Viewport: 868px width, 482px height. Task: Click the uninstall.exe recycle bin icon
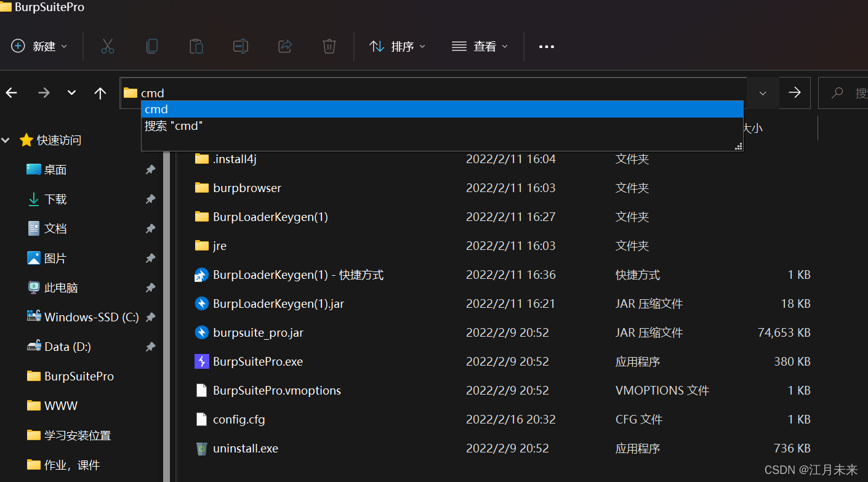(x=201, y=448)
